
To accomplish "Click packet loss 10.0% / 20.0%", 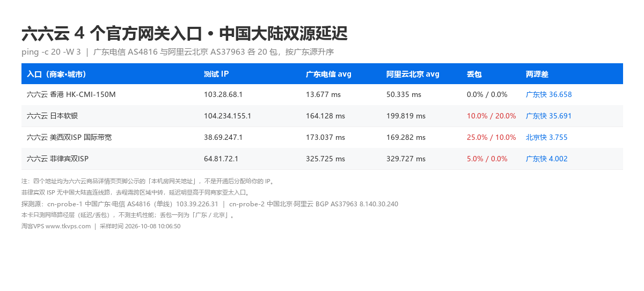I will click(492, 116).
